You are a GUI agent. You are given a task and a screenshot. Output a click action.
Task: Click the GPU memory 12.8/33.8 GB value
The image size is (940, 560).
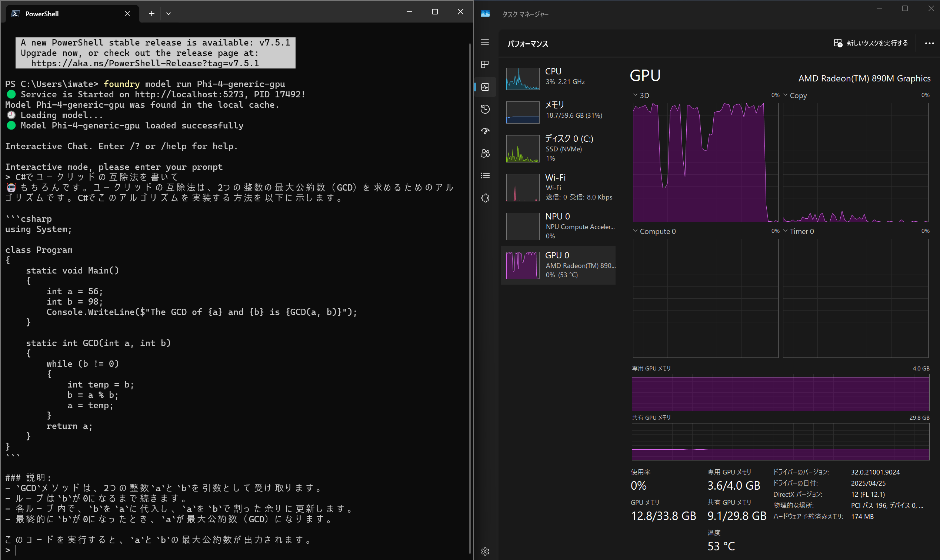[663, 516]
